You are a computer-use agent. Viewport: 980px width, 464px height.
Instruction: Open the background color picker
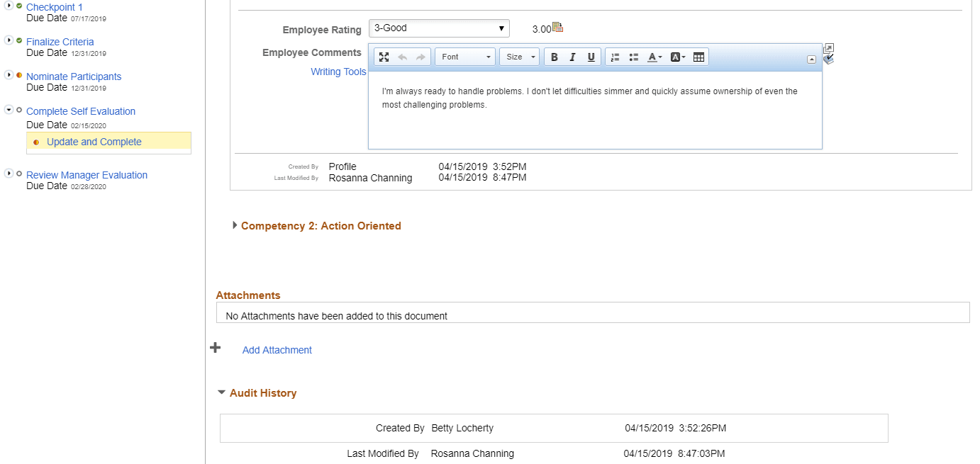pos(678,57)
